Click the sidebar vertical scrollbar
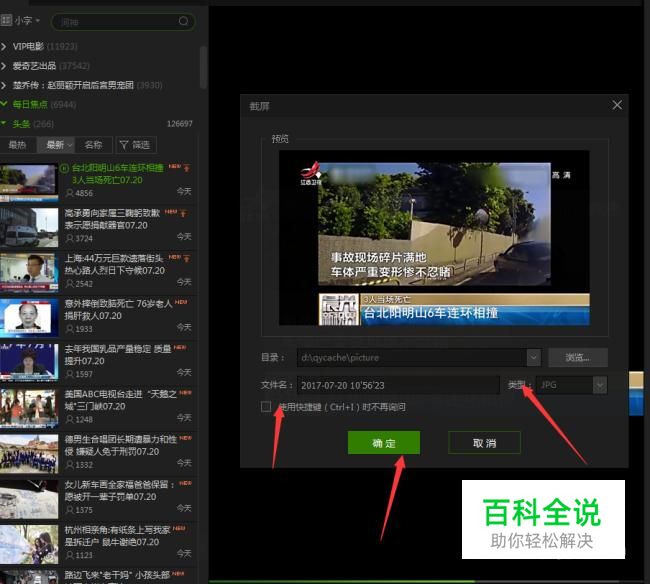Screen dimensions: 650x584 tap(203, 67)
